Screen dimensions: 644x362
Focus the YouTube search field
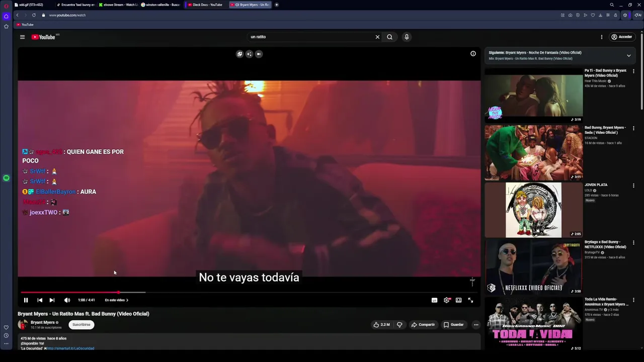click(311, 37)
